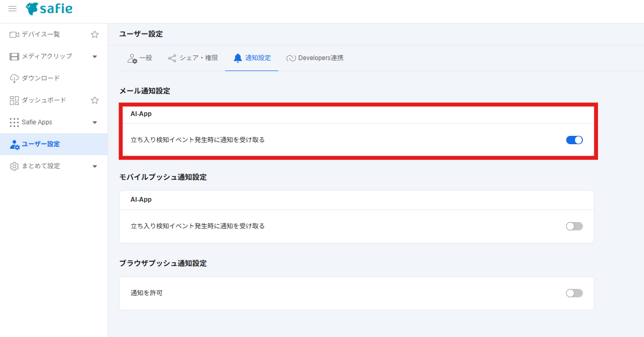Open the hamburger menu icon

pyautogui.click(x=13, y=9)
